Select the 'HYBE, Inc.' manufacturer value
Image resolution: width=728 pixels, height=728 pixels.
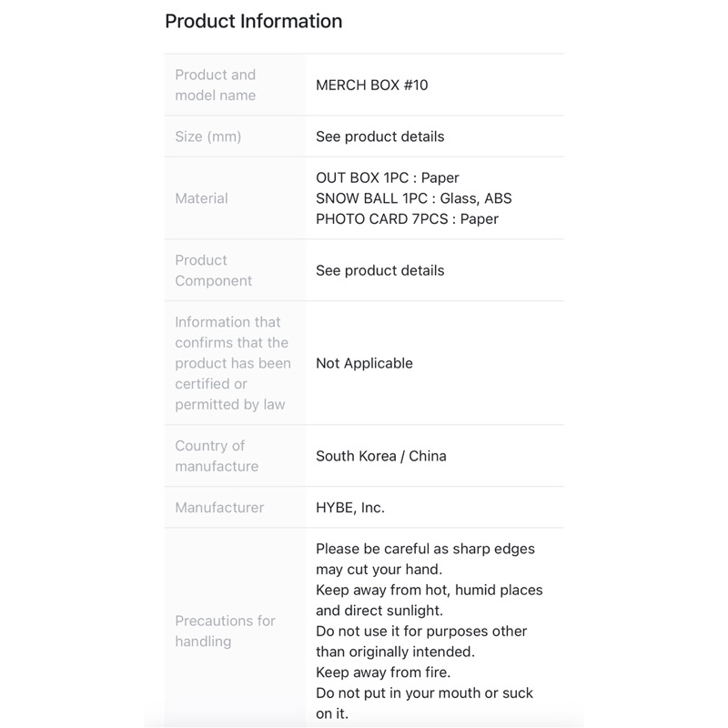[350, 508]
